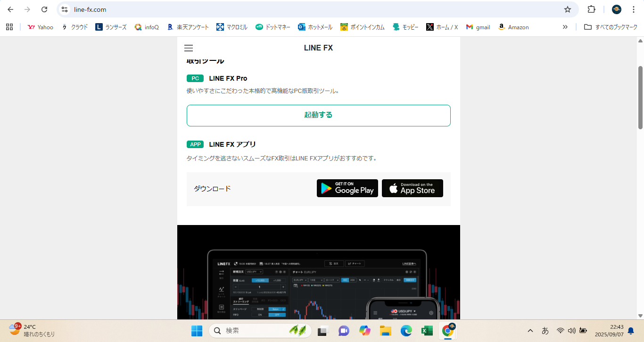The width and height of the screenshot is (644, 342).
Task: Open the Chrome extensions puzzle icon
Action: click(x=591, y=9)
